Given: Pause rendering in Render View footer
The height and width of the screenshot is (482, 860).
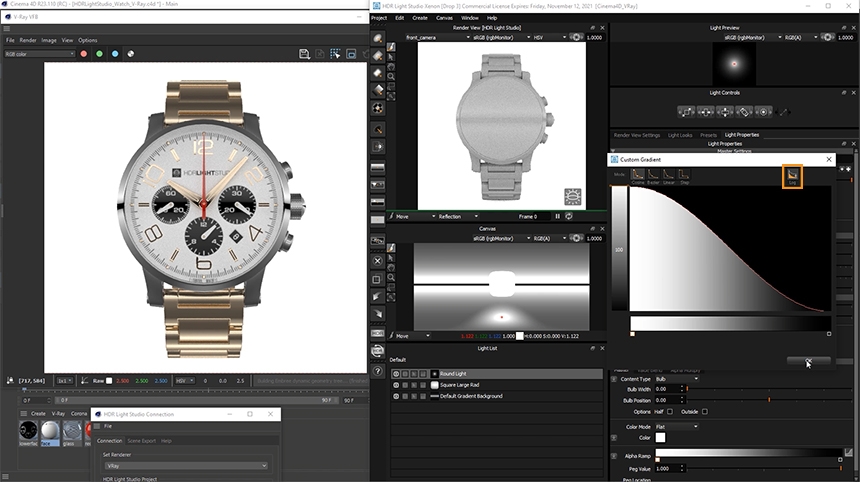Looking at the screenshot, I should coord(557,216).
